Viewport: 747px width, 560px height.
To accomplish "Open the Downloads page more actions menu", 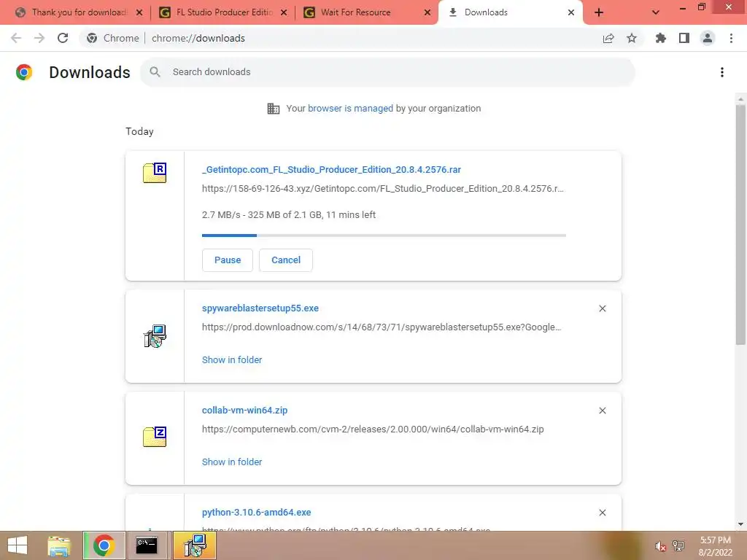I will pos(722,72).
